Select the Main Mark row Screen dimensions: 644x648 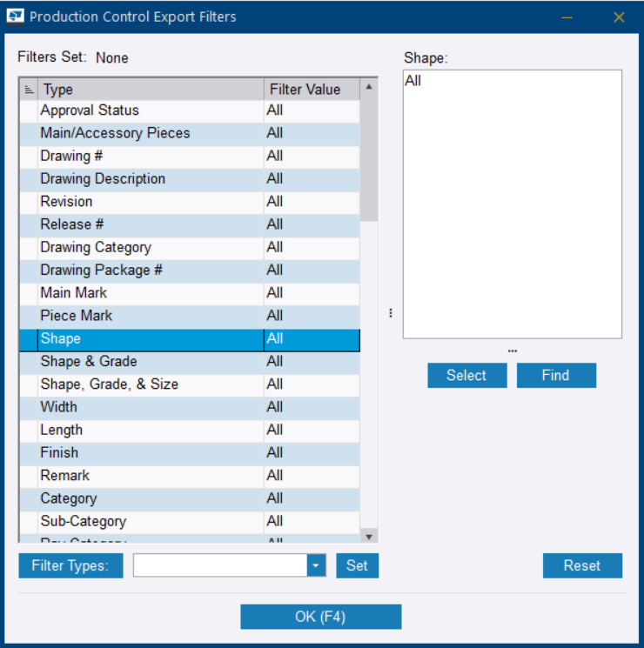[190, 293]
